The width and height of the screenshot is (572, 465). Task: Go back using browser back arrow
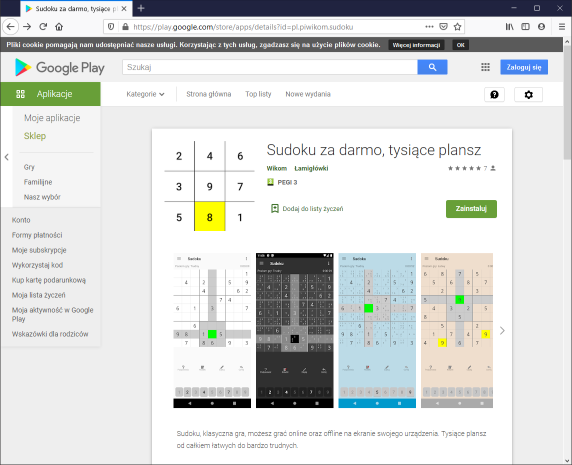(x=11, y=27)
